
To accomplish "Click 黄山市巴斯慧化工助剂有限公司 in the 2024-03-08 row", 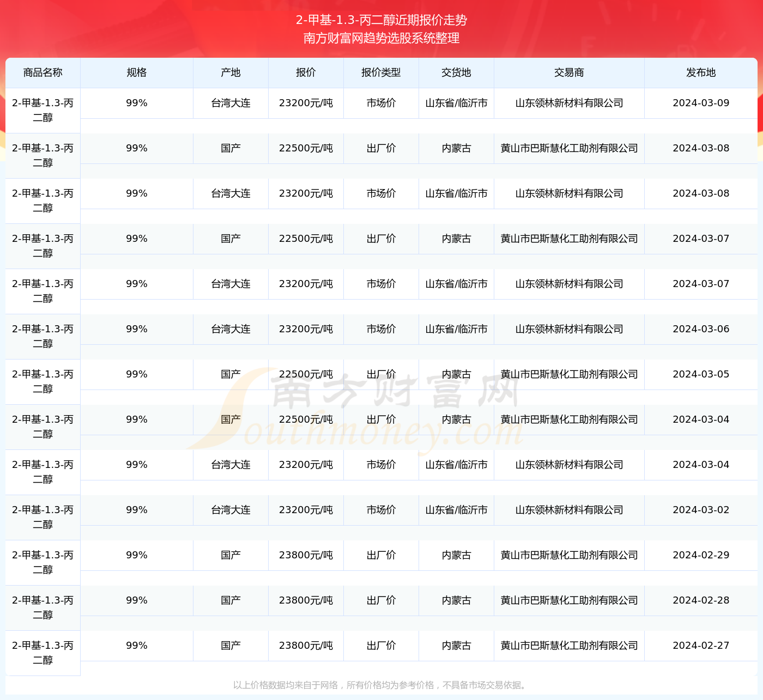I will [x=568, y=148].
